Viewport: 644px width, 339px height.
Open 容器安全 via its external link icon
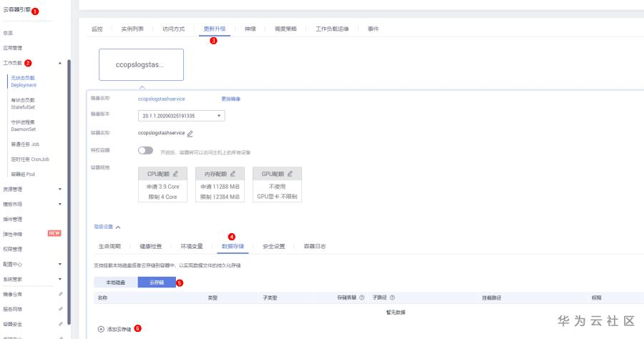(x=60, y=324)
